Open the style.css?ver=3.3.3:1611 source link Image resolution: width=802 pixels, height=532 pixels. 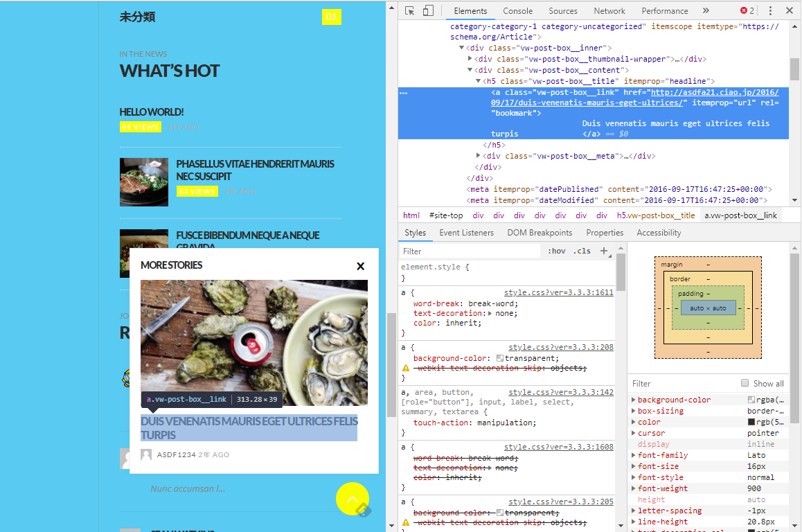pyautogui.click(x=558, y=292)
